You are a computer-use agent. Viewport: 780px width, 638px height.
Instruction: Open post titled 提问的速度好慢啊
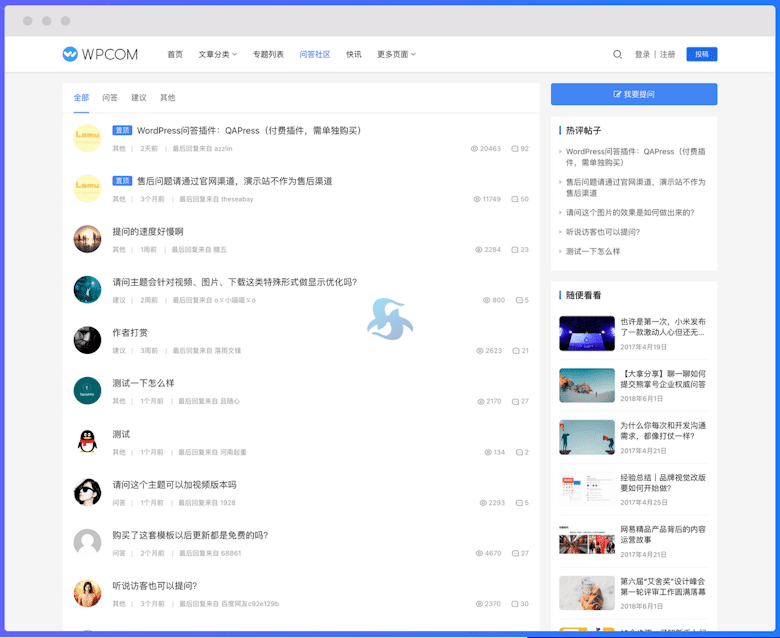[148, 232]
